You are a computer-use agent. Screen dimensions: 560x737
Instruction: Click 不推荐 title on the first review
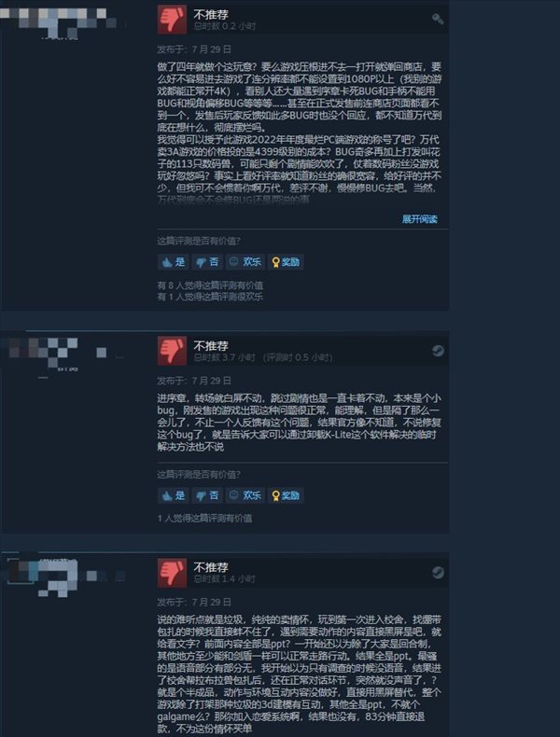[x=211, y=15]
